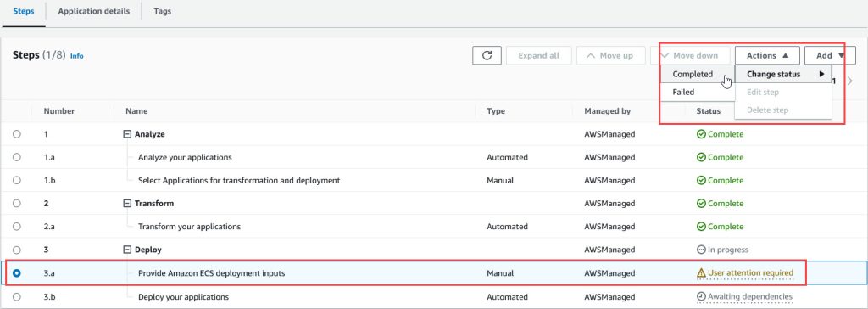Click 'Provide Amazon ECS deployment inputs' name
The width and height of the screenshot is (868, 309).
click(x=211, y=273)
